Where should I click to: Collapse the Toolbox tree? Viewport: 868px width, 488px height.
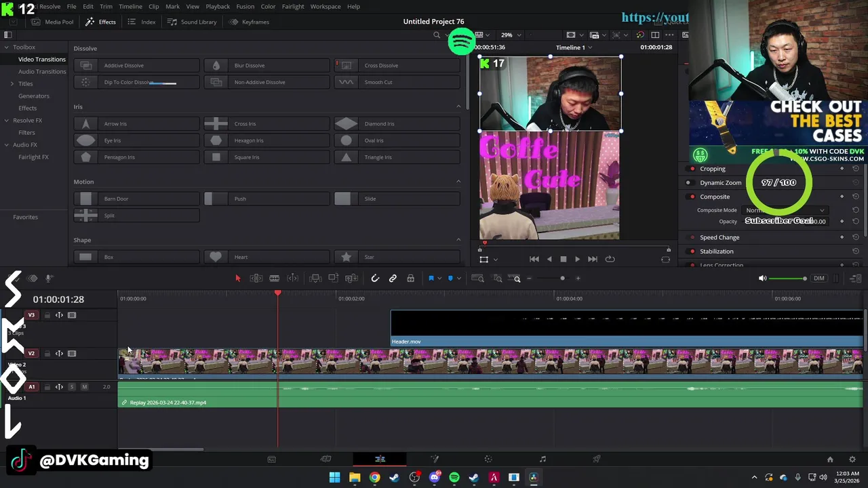point(7,47)
